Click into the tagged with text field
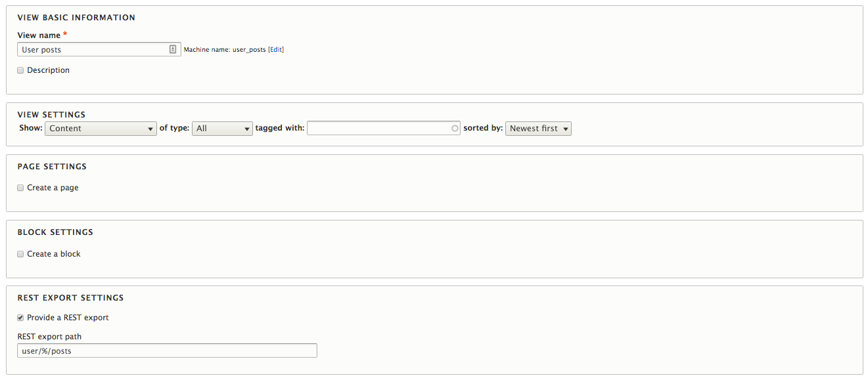868x380 pixels. (x=378, y=129)
